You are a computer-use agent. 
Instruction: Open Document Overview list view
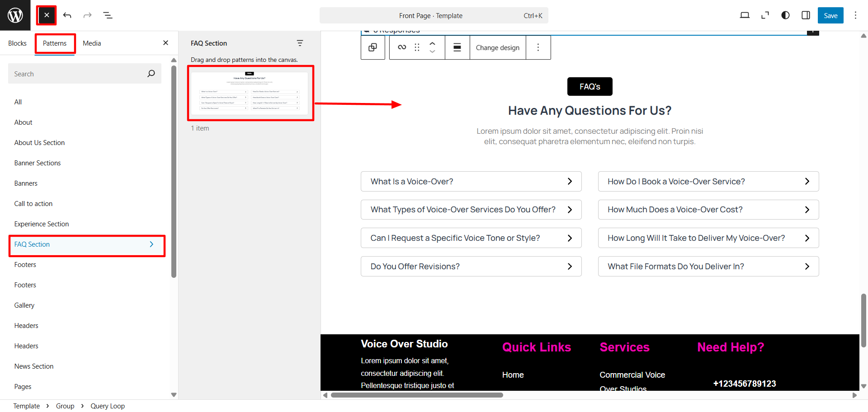[108, 15]
